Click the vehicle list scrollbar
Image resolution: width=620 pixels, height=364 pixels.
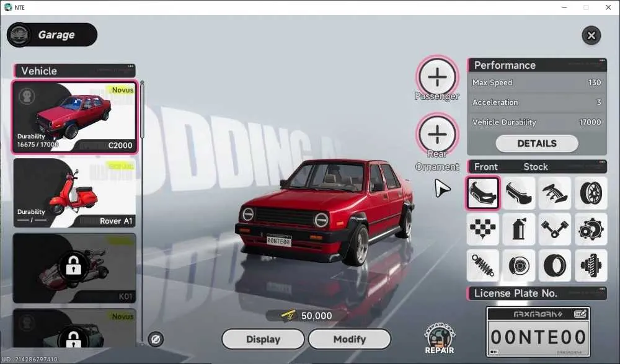click(143, 110)
